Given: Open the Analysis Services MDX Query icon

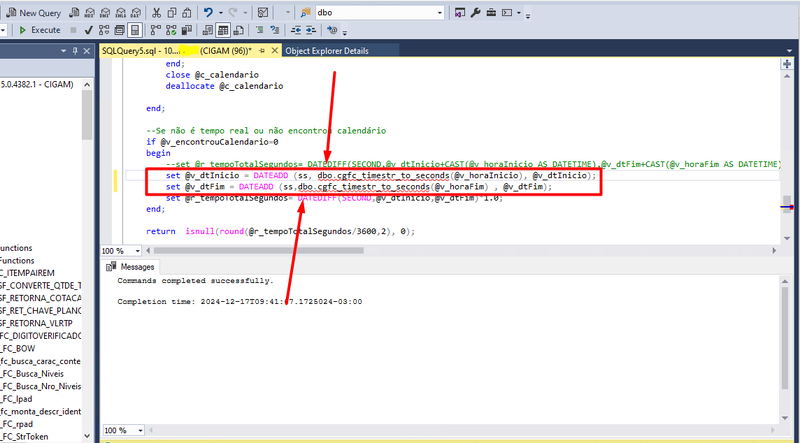Looking at the screenshot, I should tap(90, 13).
